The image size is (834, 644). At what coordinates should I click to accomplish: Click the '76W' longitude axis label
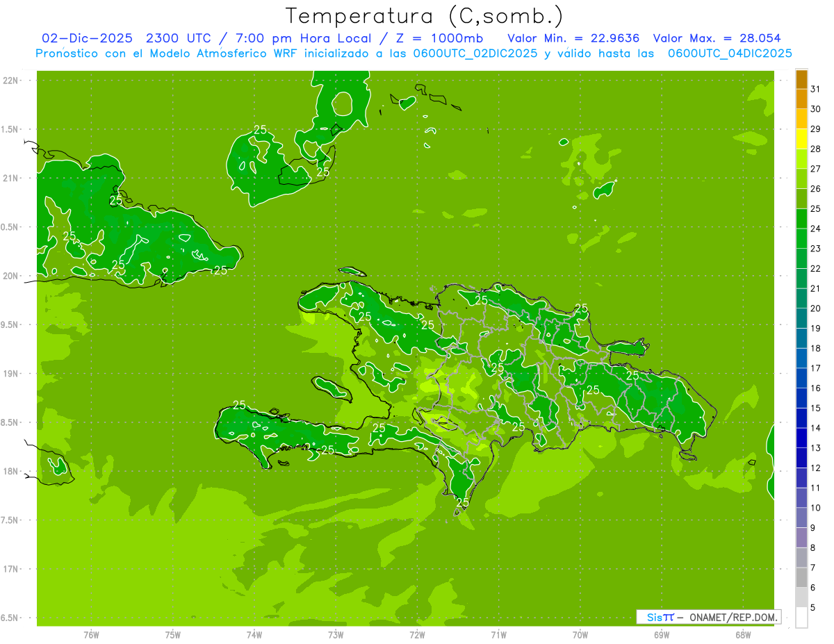[91, 634]
